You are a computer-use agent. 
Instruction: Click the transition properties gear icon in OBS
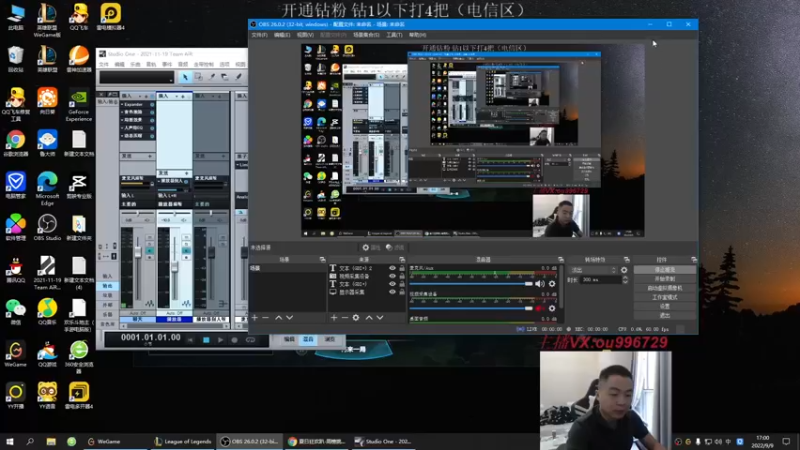(624, 270)
